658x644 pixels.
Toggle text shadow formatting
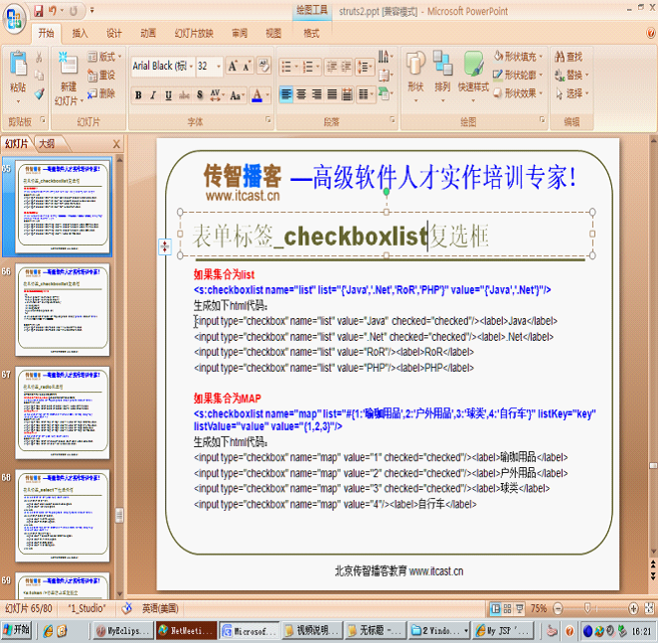coord(200,96)
